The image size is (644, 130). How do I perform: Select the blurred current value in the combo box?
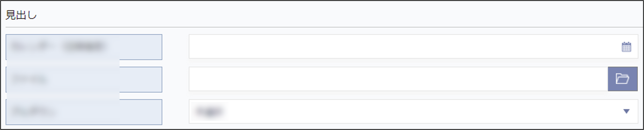pos(209,111)
